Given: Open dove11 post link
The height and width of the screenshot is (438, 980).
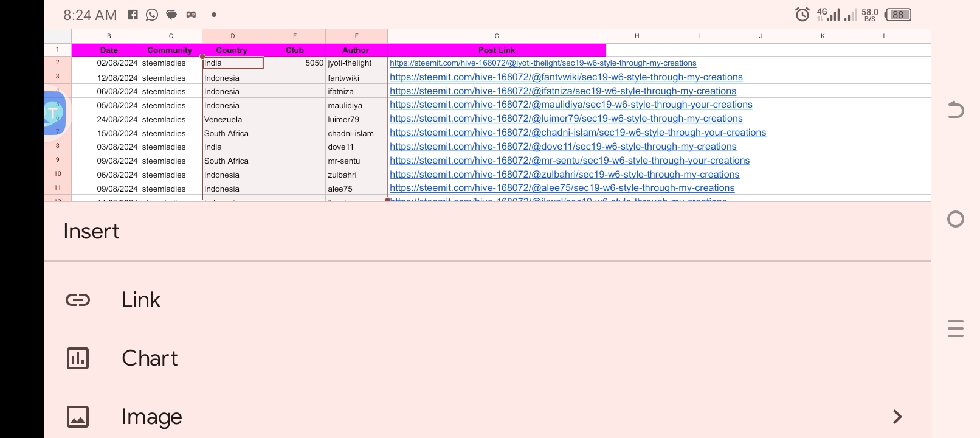Looking at the screenshot, I should tap(563, 147).
